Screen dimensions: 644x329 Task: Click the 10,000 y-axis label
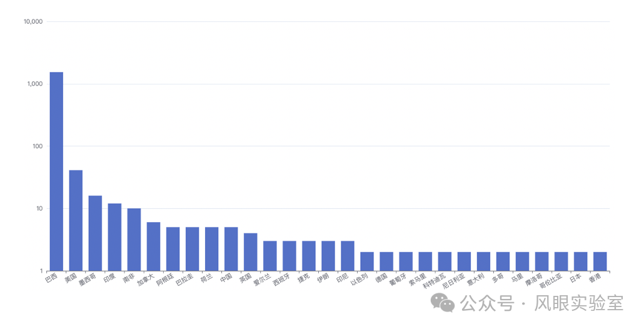[x=33, y=22]
